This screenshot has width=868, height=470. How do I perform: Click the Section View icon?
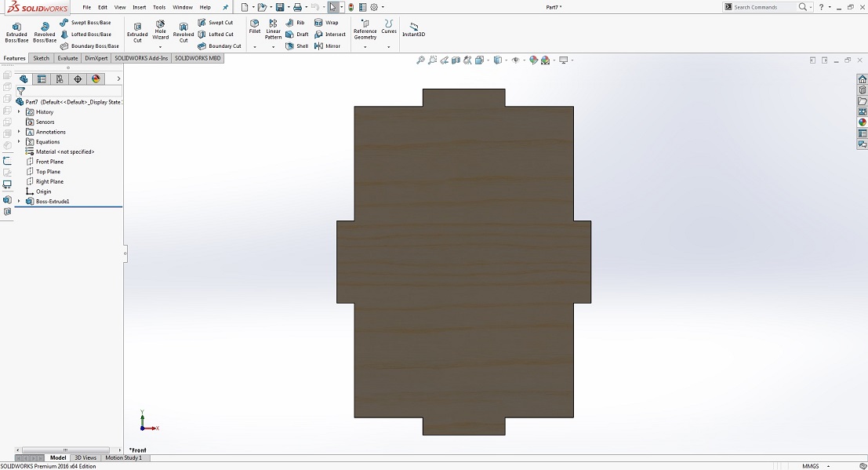tap(456, 60)
